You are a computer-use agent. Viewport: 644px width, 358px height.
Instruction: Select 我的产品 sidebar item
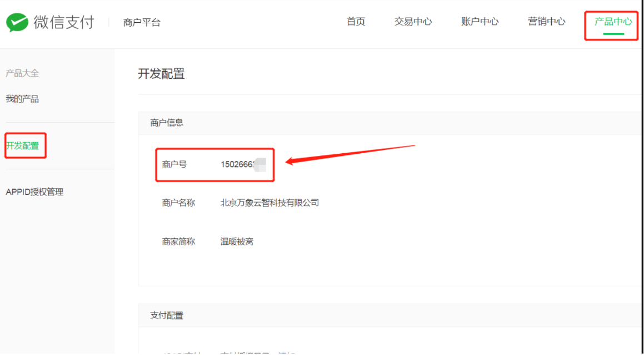(x=22, y=99)
